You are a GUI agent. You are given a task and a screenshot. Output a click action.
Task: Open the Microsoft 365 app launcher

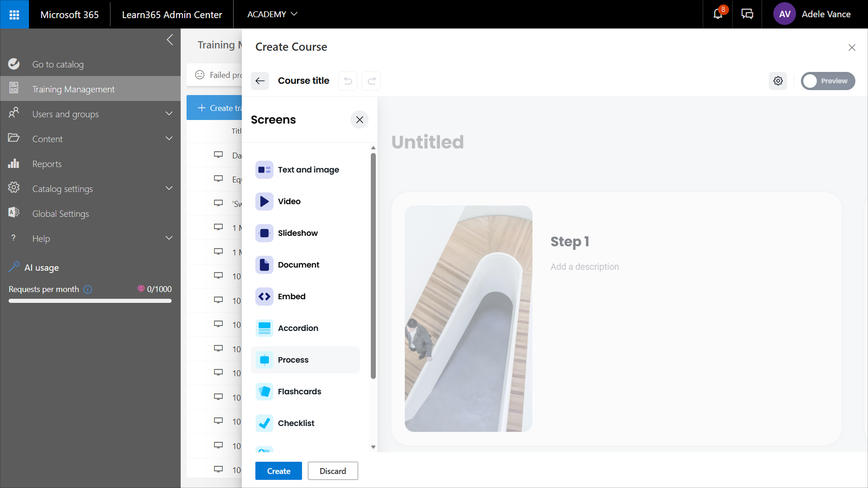pos(14,14)
